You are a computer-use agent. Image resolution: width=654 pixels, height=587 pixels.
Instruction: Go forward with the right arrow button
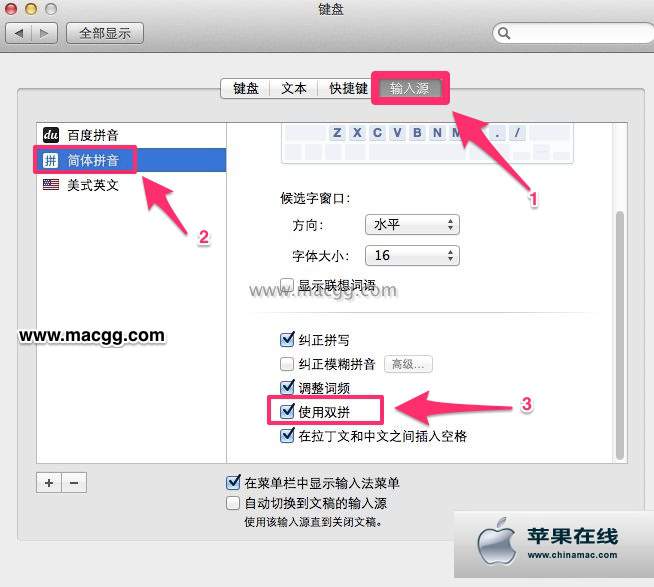tap(44, 33)
